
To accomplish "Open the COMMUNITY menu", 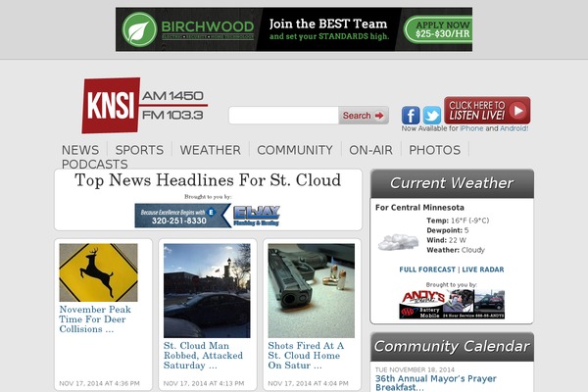I will [295, 150].
